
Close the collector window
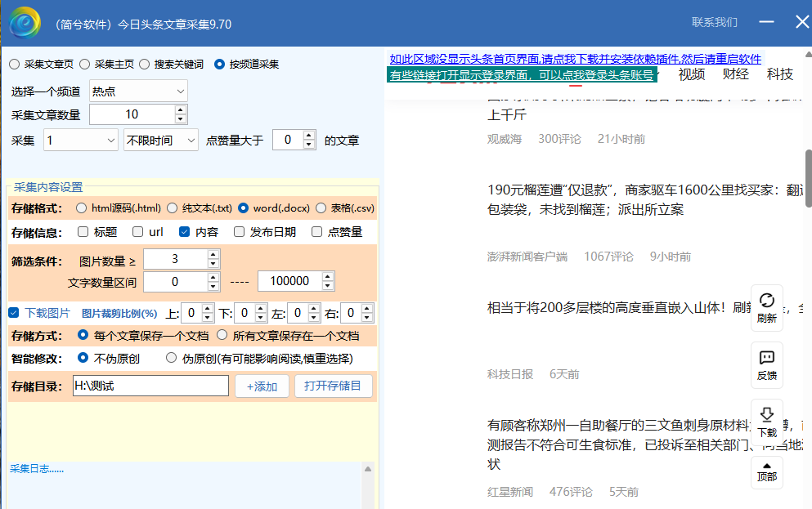pyautogui.click(x=802, y=22)
